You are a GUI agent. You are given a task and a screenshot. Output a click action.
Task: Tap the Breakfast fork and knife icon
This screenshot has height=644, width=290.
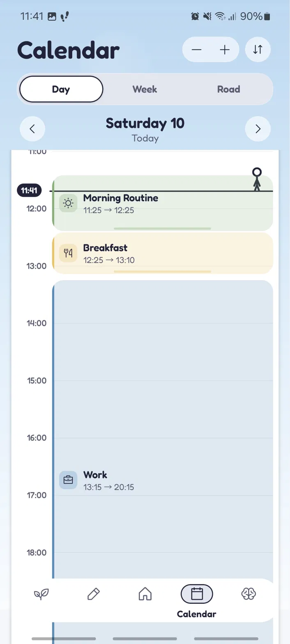68,253
